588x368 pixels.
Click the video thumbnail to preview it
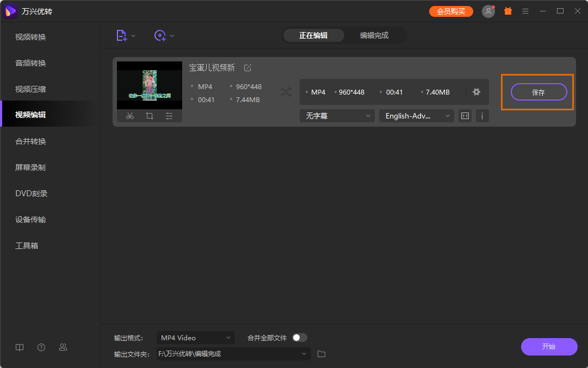(149, 85)
